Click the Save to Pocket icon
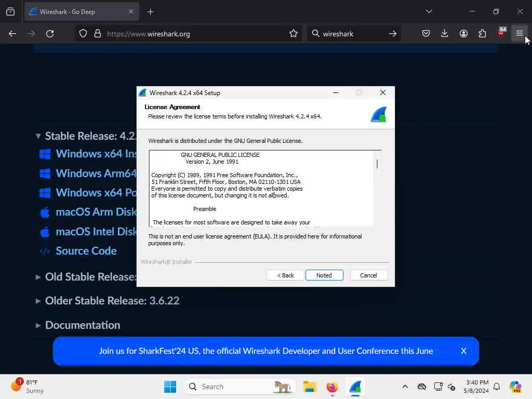 [426, 33]
